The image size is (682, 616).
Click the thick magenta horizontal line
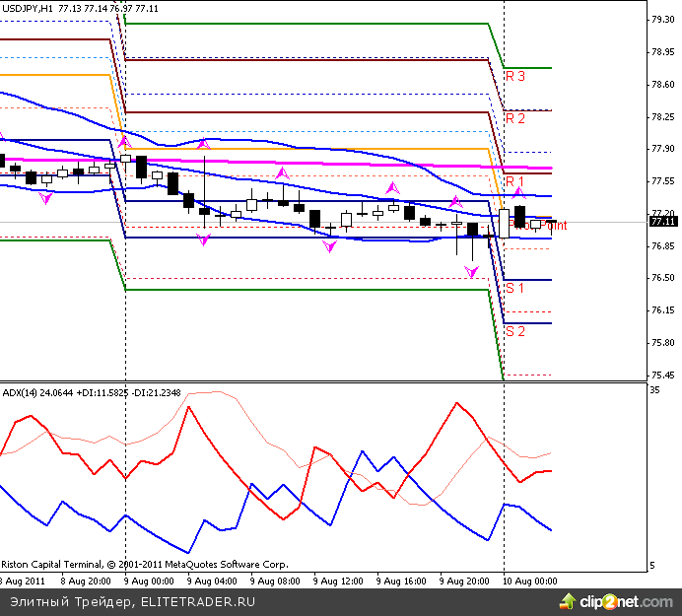(296, 162)
